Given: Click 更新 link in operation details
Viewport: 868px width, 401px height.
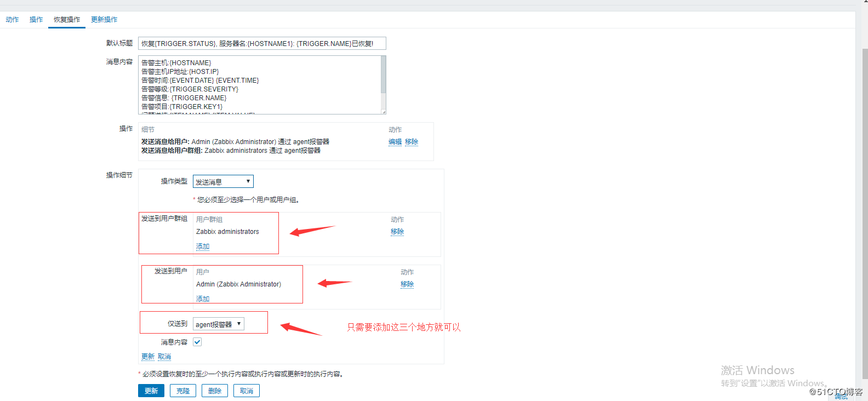Looking at the screenshot, I should coord(148,357).
